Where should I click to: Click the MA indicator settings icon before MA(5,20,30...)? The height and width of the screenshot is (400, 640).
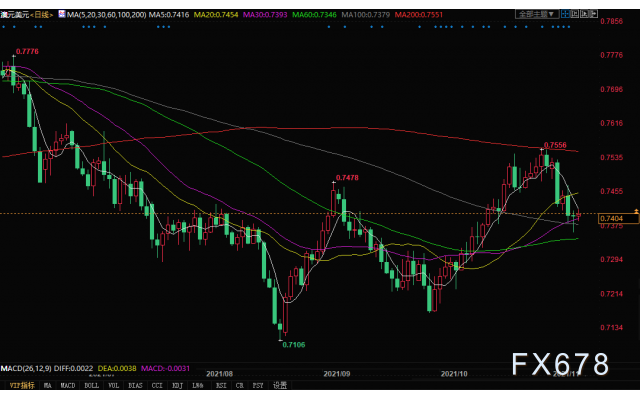point(62,14)
